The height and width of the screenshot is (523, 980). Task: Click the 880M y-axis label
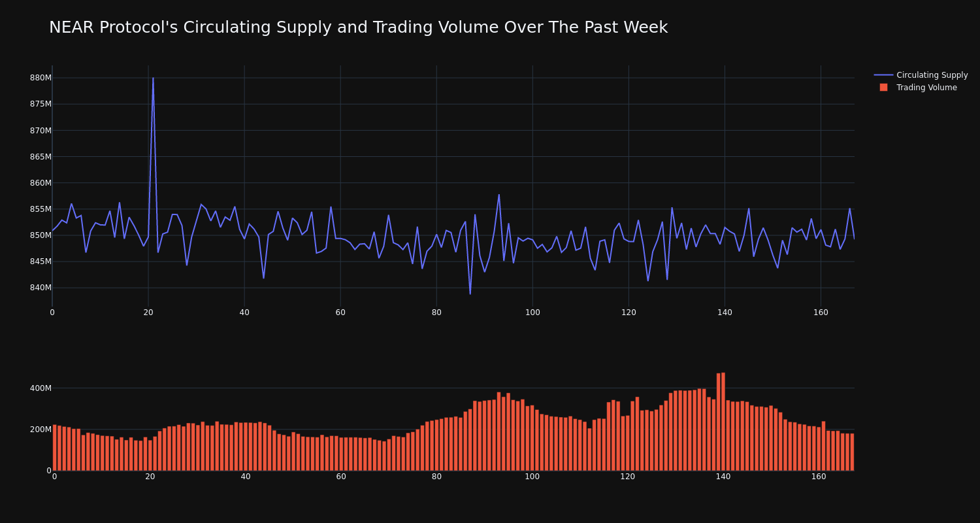(41, 78)
